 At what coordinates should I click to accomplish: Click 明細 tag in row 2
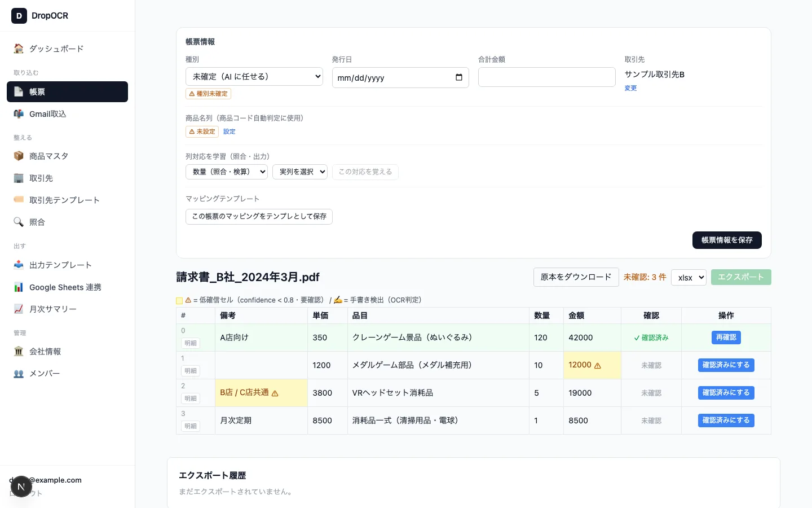[x=191, y=398]
